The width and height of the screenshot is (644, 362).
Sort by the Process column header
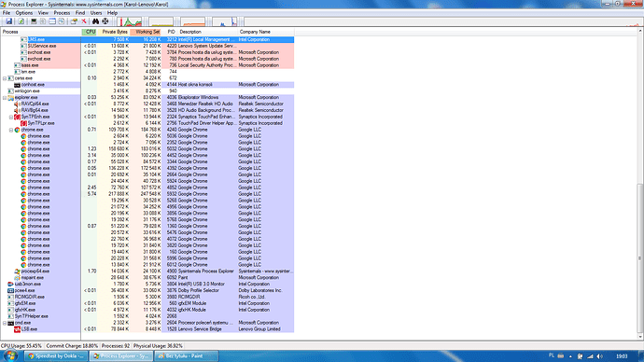(x=41, y=32)
